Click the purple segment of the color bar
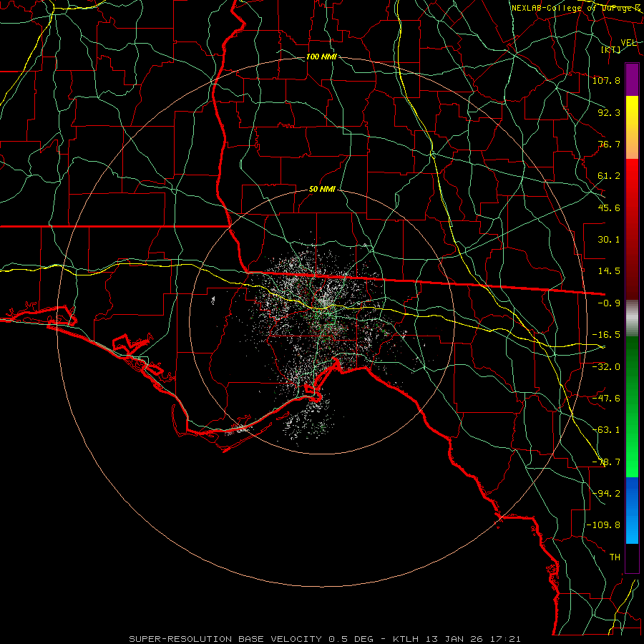Screen dimensions: 644x644 click(632, 80)
